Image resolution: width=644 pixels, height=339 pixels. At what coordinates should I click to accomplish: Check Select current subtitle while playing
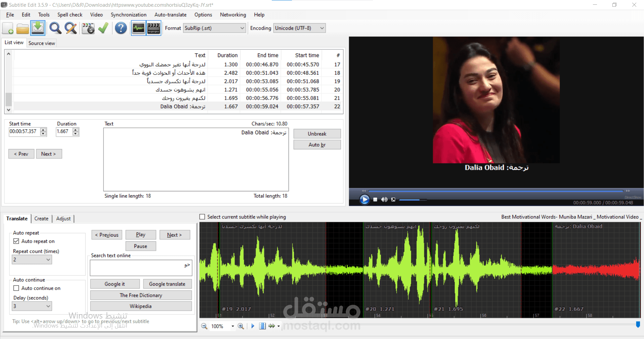[202, 216]
